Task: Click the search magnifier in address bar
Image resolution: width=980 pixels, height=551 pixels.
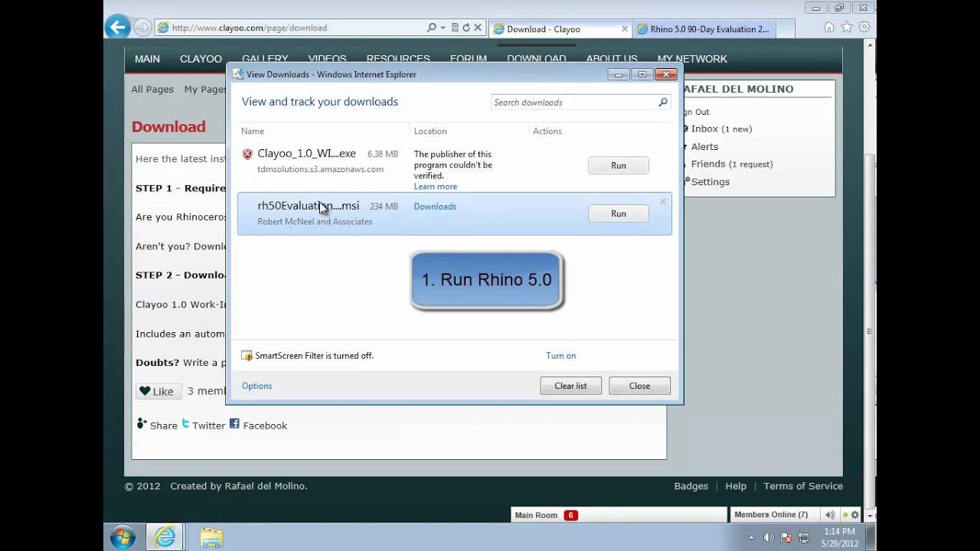Action: [432, 28]
